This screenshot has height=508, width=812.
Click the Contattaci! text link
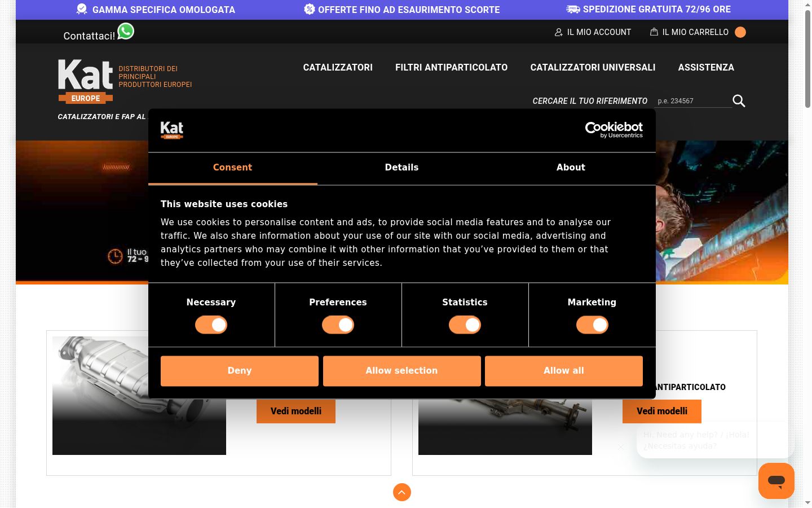coord(89,36)
